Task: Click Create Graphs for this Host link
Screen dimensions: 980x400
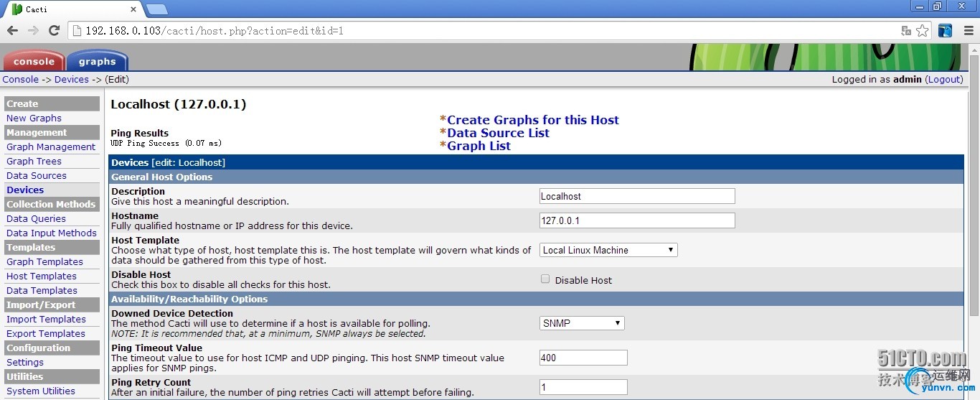Action: tap(533, 120)
